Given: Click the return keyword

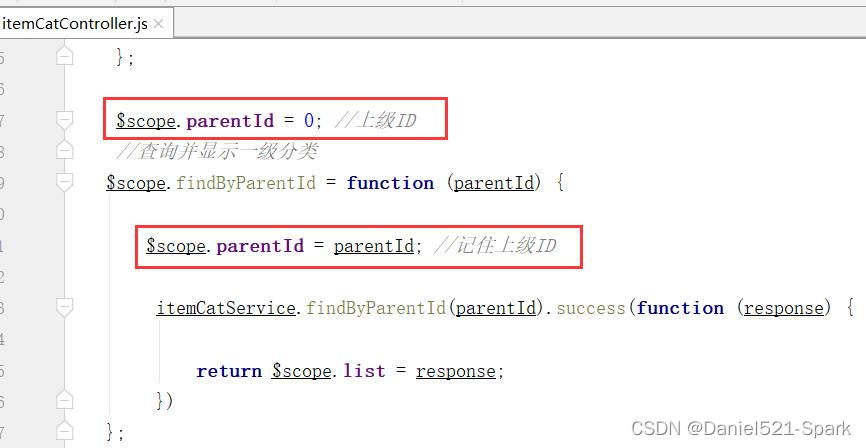Looking at the screenshot, I should click(229, 371).
